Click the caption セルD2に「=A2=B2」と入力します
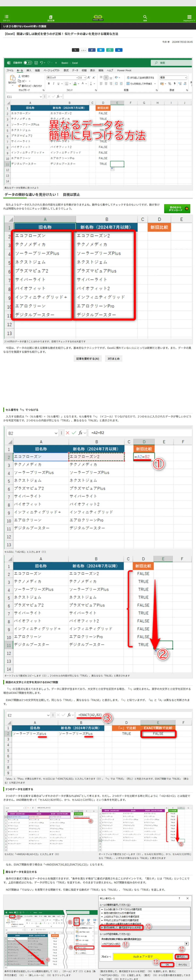This screenshot has width=196, height=980. coord(25,552)
